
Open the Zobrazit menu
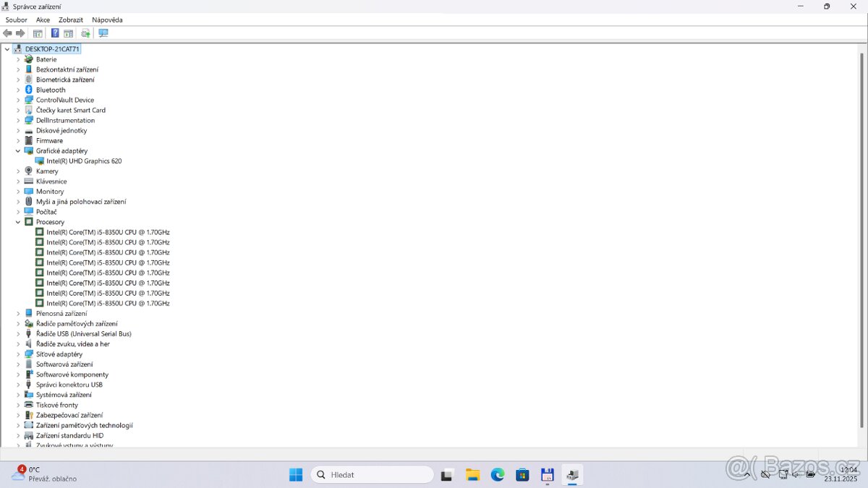(x=71, y=20)
